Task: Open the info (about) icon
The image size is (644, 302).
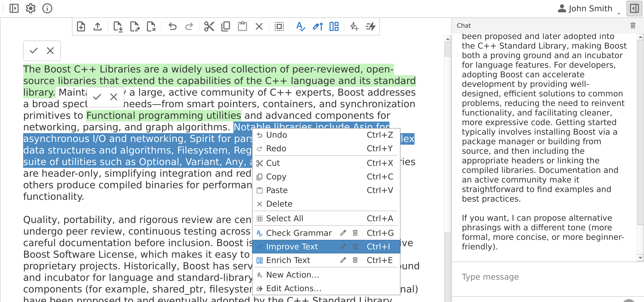Action: coord(47,9)
